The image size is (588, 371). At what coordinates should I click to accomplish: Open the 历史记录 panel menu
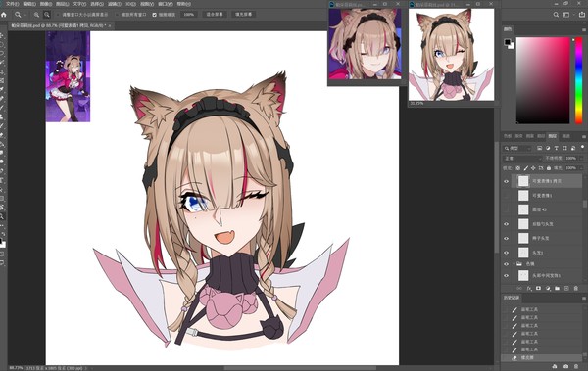584,298
